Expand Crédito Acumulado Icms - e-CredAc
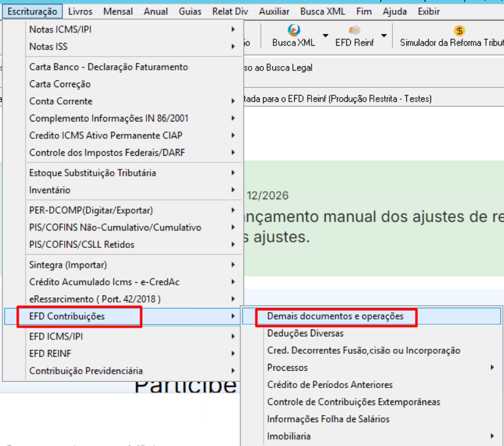 click(122, 282)
